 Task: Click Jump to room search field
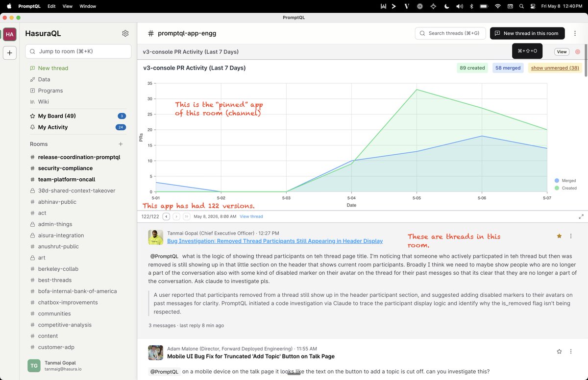tap(78, 51)
